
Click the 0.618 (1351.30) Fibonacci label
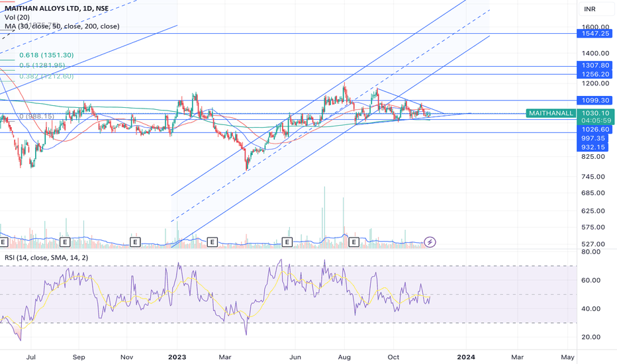tap(46, 55)
